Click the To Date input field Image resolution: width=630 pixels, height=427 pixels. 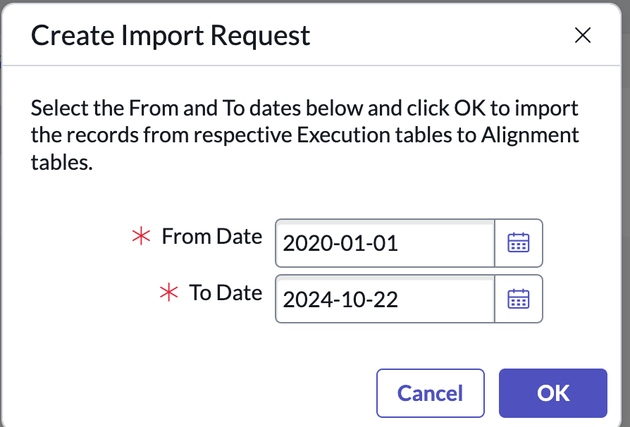coord(385,299)
